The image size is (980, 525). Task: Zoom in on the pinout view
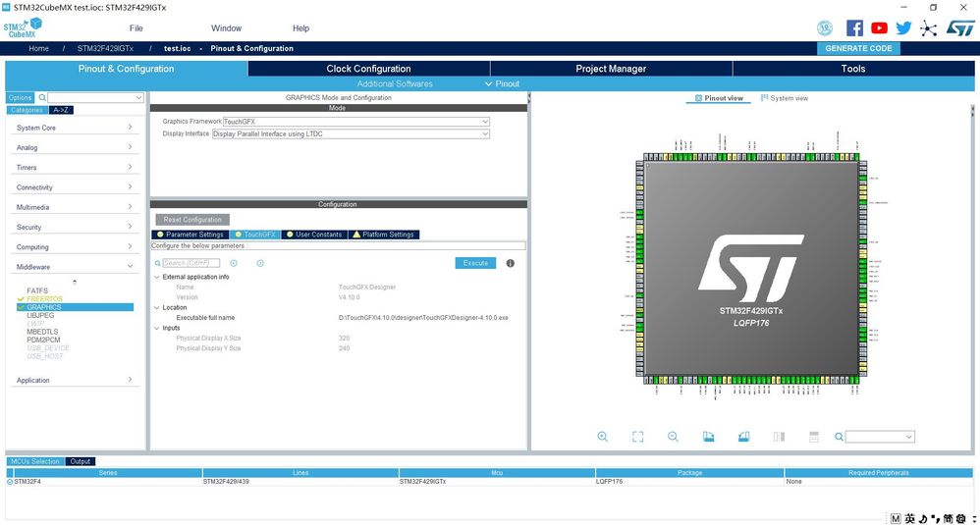(x=603, y=437)
